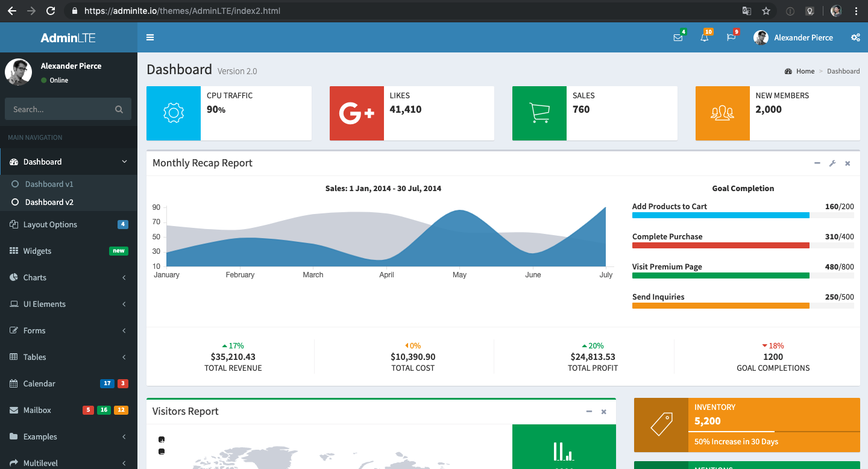Click the Sales shopping cart icon
This screenshot has height=469, width=868.
point(539,113)
